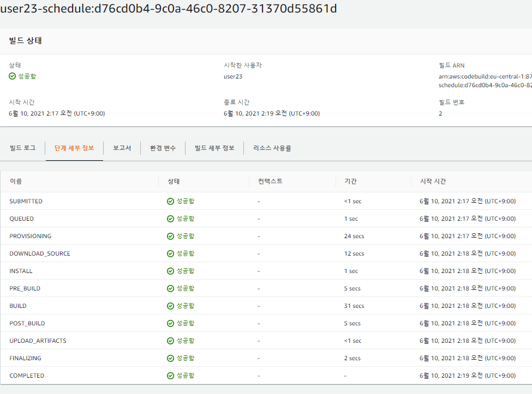Click the success icon beside FINALIZING phase
532x394 pixels.
tap(171, 358)
